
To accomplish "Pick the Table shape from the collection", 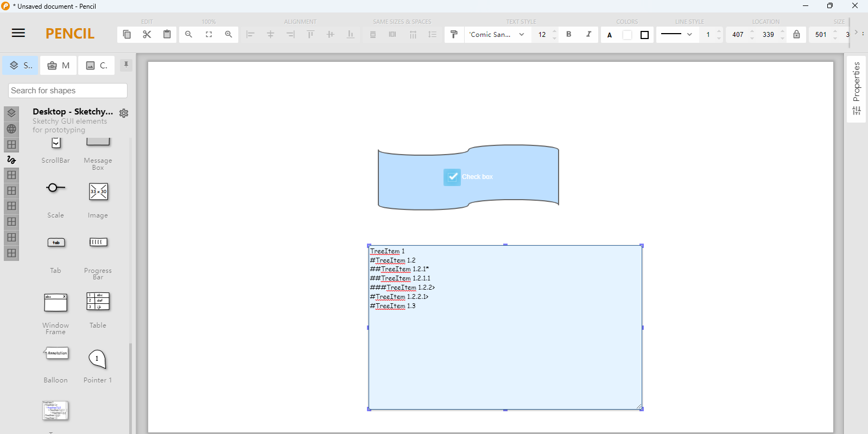I will (98, 302).
